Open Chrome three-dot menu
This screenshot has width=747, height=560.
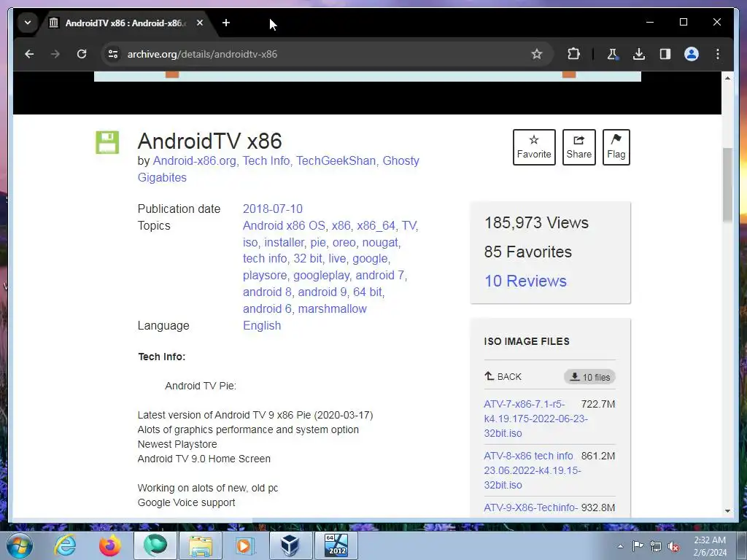point(718,54)
